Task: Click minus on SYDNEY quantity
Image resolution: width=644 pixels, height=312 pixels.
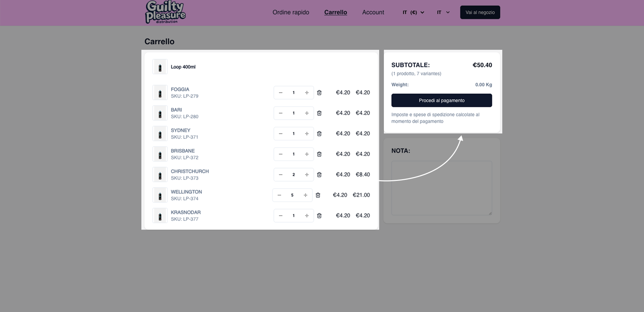Action: pos(280,133)
